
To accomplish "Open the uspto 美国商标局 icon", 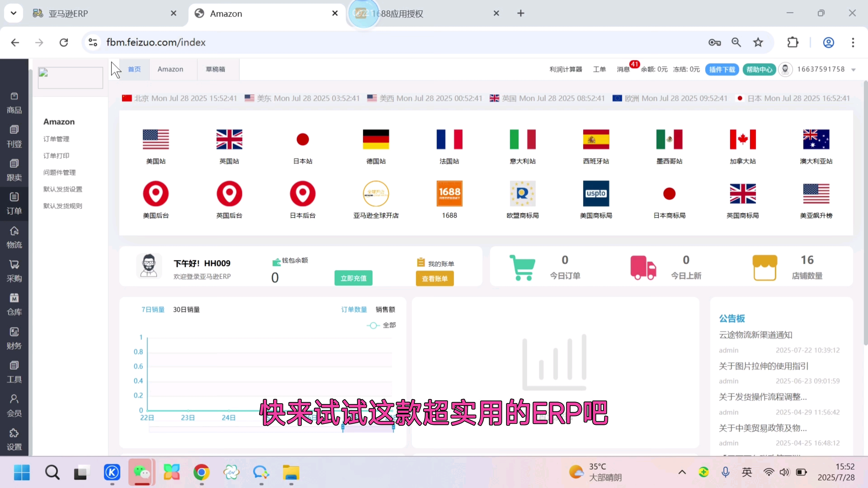I will point(596,194).
